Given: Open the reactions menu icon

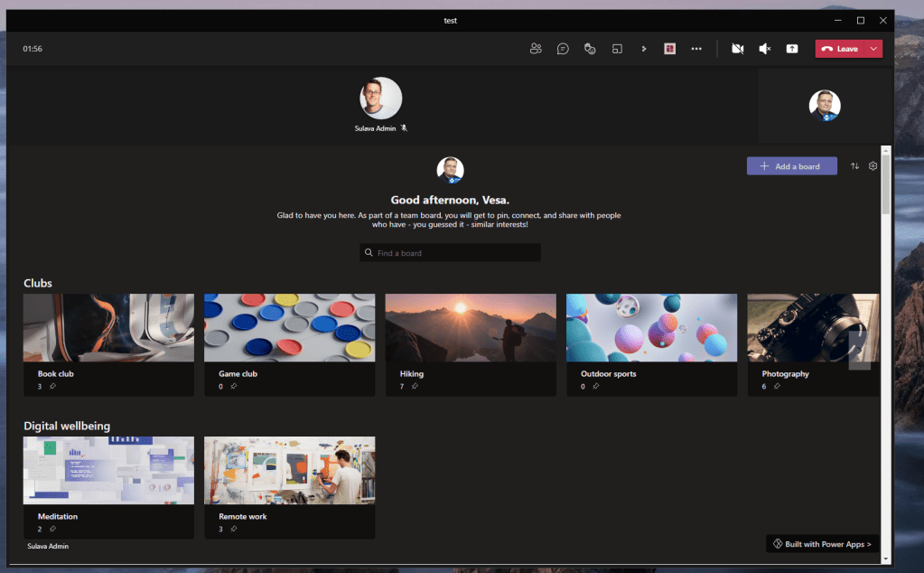Looking at the screenshot, I should [590, 49].
